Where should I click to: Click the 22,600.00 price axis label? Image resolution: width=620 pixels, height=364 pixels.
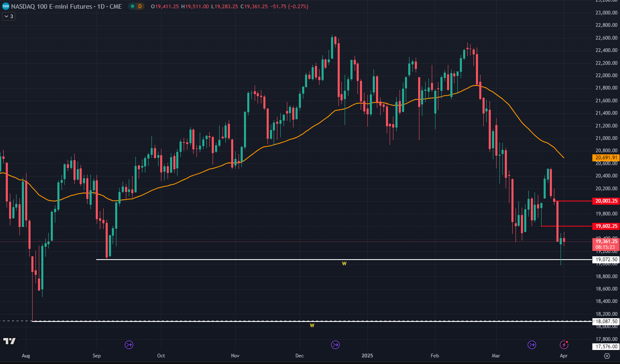tap(606, 38)
